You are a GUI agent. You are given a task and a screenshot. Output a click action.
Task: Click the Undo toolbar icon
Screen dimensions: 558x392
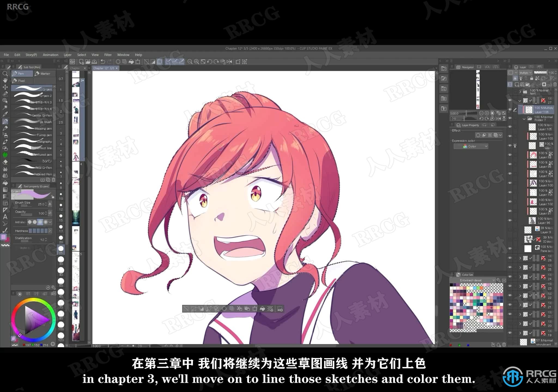[x=103, y=62]
